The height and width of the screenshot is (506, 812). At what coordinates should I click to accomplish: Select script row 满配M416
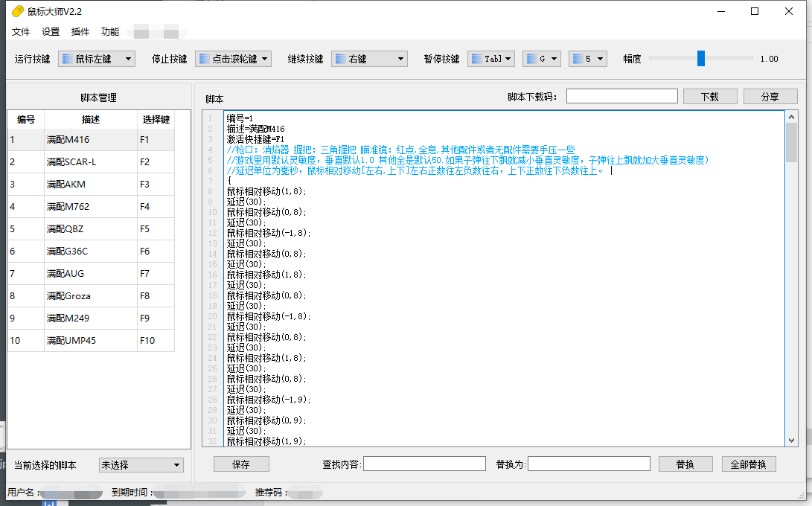click(91, 140)
